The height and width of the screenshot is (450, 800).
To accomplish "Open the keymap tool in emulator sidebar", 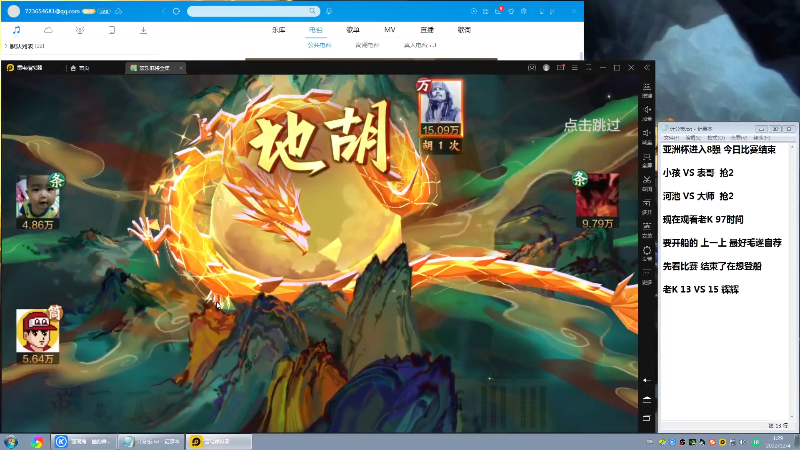I will pyautogui.click(x=647, y=90).
